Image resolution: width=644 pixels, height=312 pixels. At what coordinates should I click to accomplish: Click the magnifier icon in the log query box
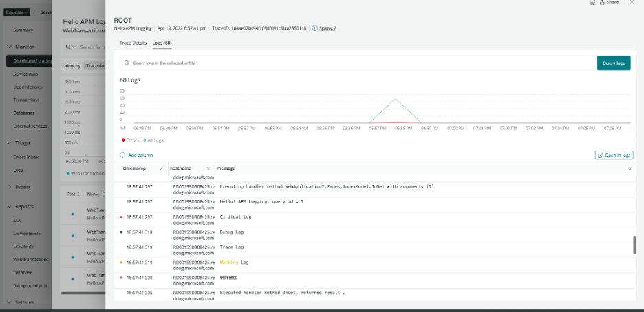tap(127, 63)
